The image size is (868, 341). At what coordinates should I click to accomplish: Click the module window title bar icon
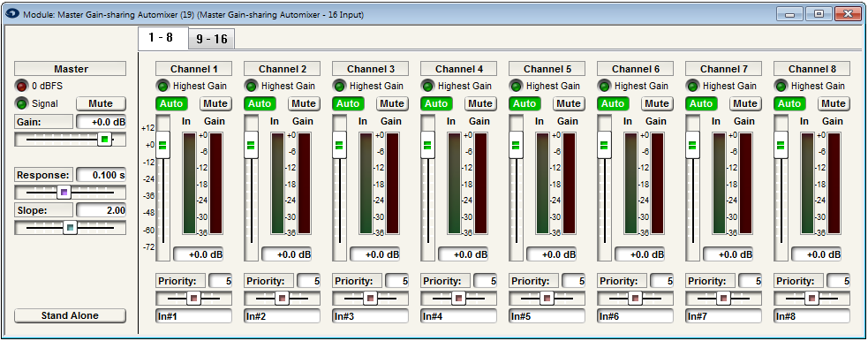point(14,14)
